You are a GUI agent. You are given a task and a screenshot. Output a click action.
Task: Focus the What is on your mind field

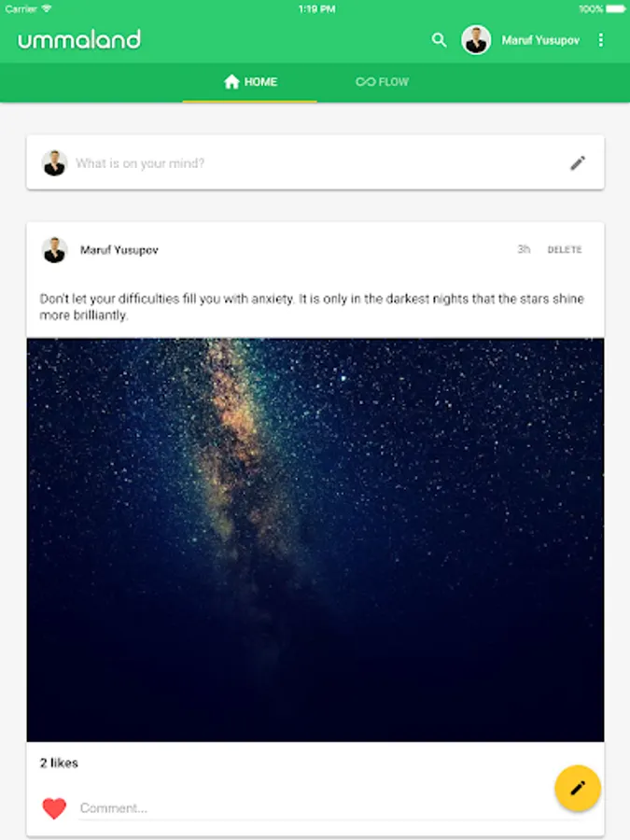tap(315, 162)
